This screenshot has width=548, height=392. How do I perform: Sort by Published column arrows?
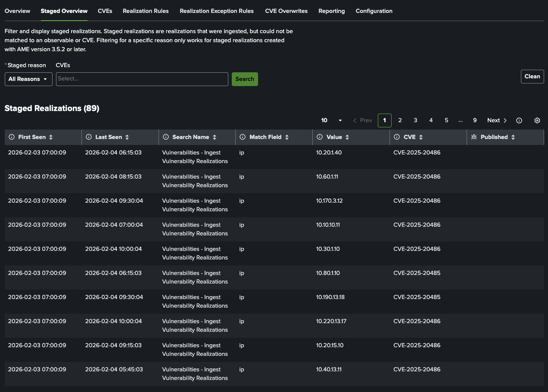[x=513, y=137]
